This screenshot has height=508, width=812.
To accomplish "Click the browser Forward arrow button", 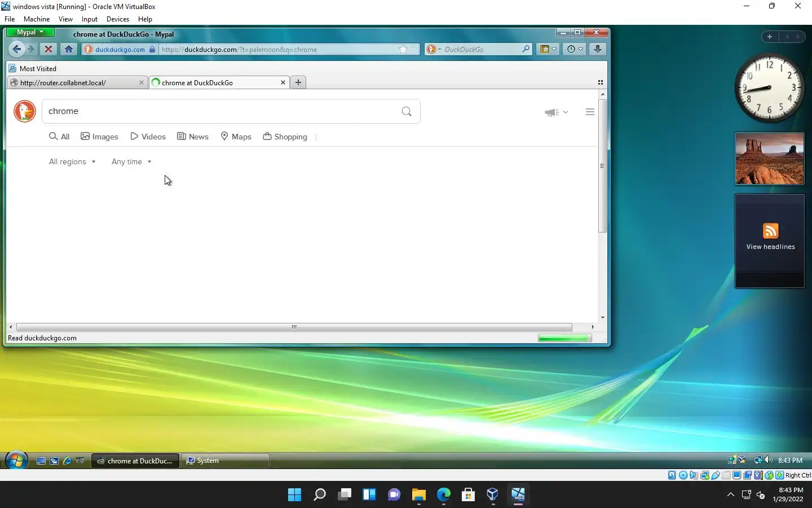I will (x=31, y=49).
